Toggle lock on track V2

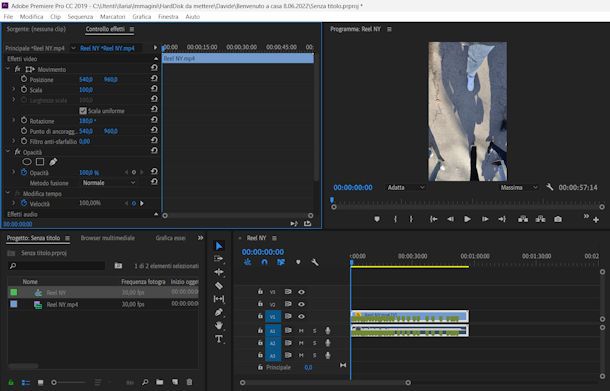[x=260, y=304]
